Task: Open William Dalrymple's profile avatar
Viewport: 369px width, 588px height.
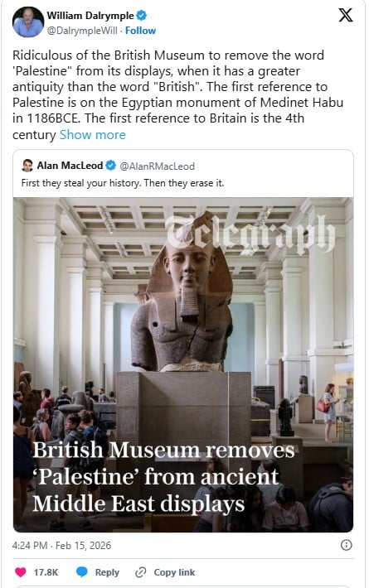Action: point(28,22)
